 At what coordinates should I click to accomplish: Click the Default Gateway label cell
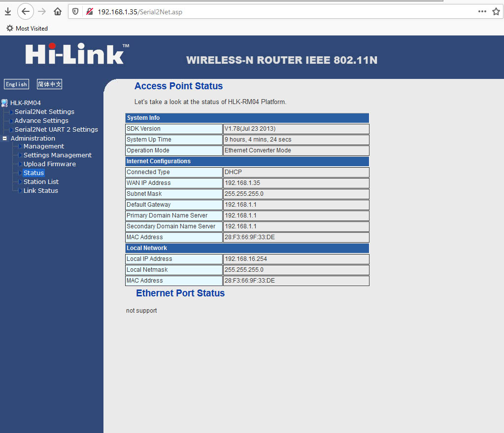(x=174, y=205)
